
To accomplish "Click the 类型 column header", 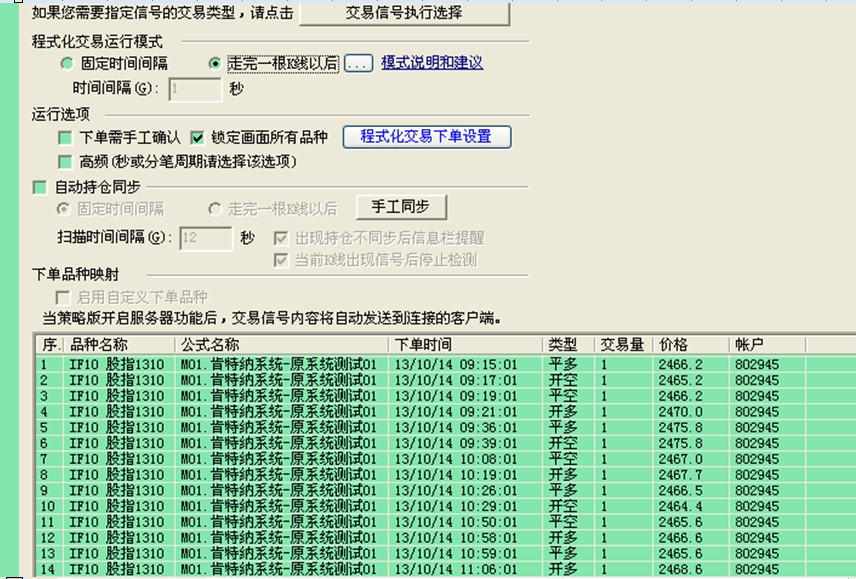I will [x=568, y=345].
